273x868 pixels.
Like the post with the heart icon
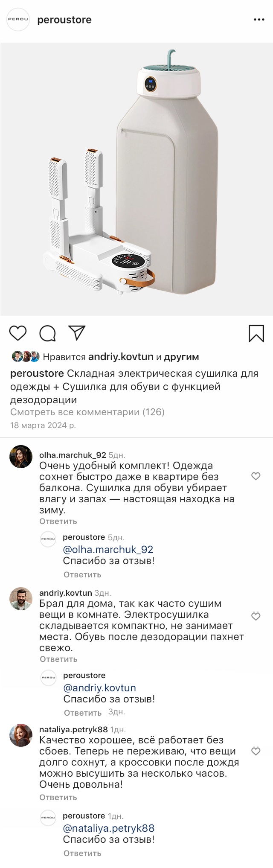pyautogui.click(x=18, y=333)
